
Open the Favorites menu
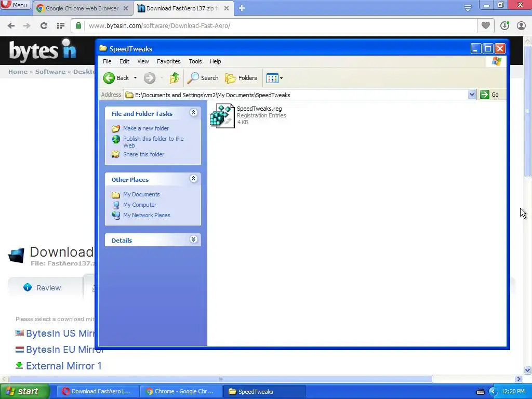point(169,61)
